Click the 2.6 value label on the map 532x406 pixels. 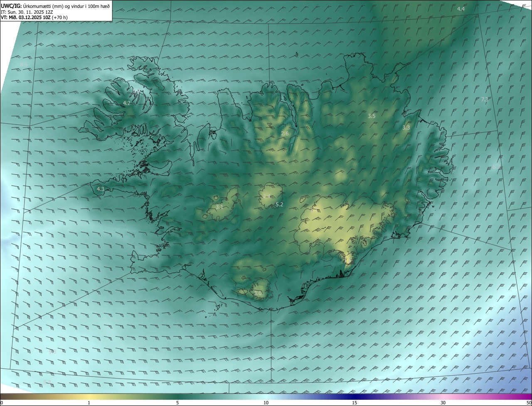(285, 133)
